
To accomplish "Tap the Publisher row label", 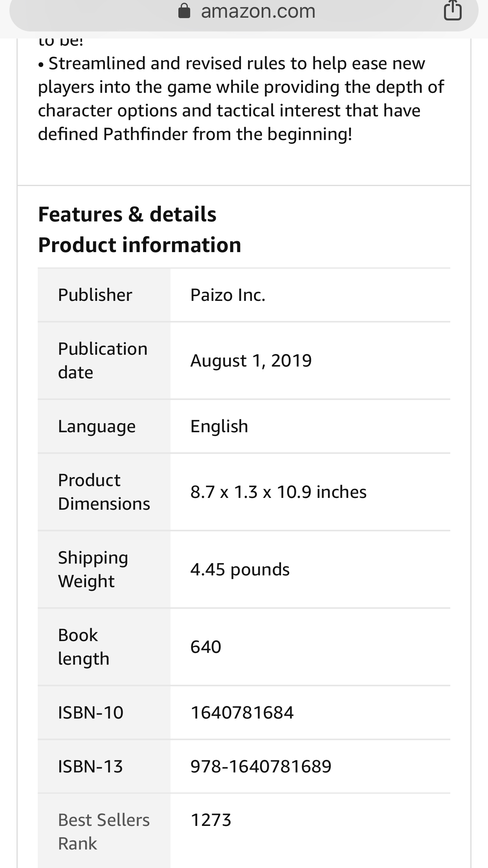I will 95,295.
